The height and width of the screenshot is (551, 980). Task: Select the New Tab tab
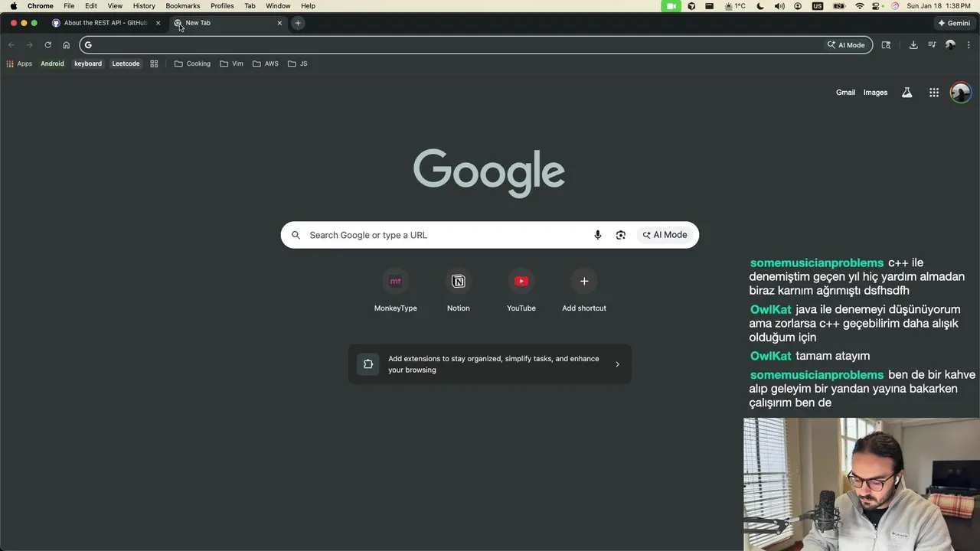(228, 23)
